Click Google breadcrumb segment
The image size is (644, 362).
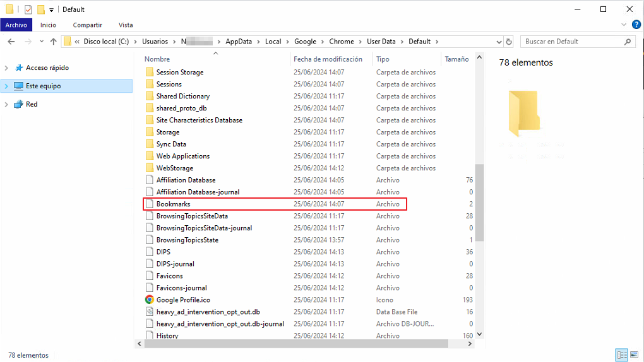(305, 42)
